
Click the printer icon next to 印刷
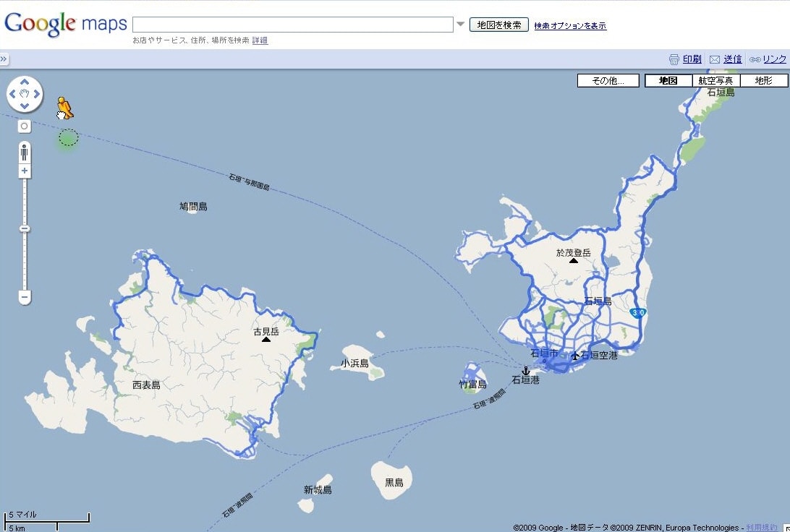[674, 59]
